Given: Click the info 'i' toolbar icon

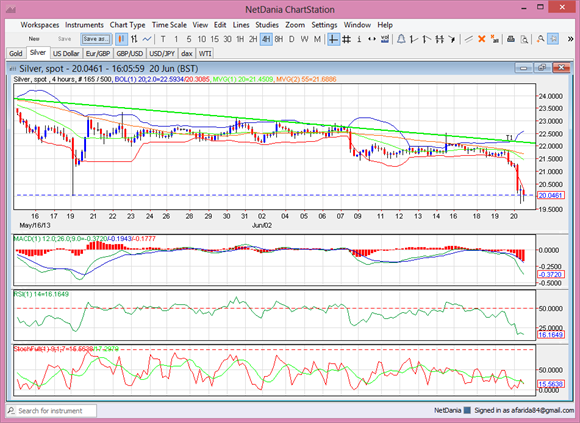Looking at the screenshot, I should [x=359, y=39].
